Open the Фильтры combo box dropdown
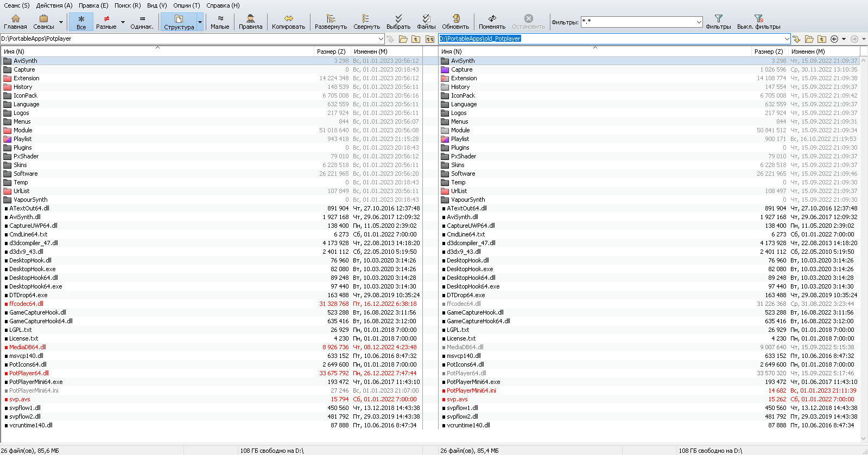The height and width of the screenshot is (455, 868). coord(699,22)
